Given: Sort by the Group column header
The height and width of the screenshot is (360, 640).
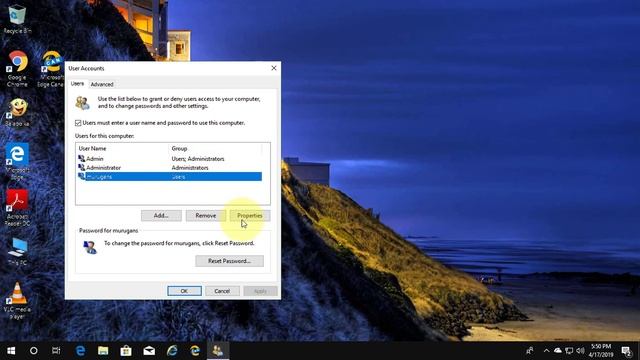Looking at the screenshot, I should 215,149.
